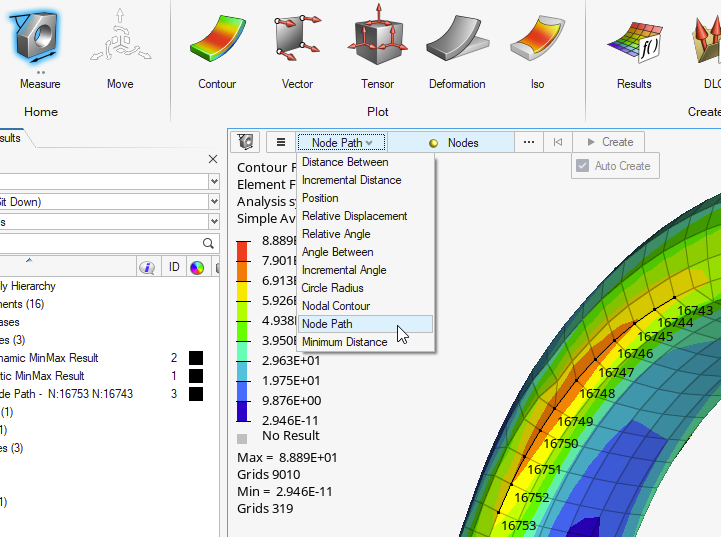Click black swatch for Dynamic MinMax Result
The image size is (721, 537).
[196, 358]
